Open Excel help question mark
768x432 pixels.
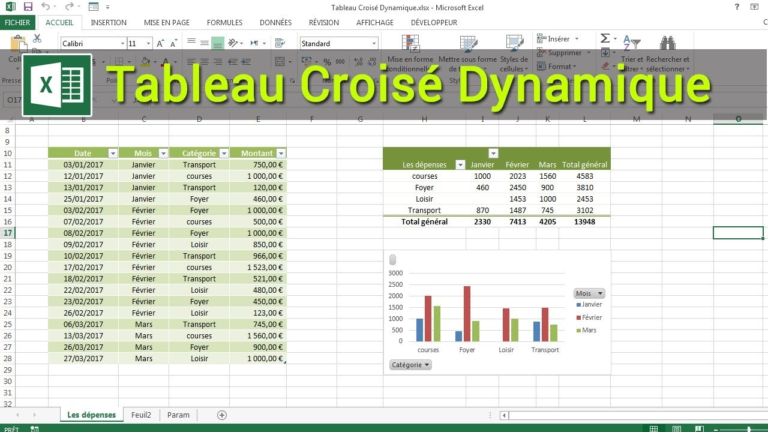point(737,7)
